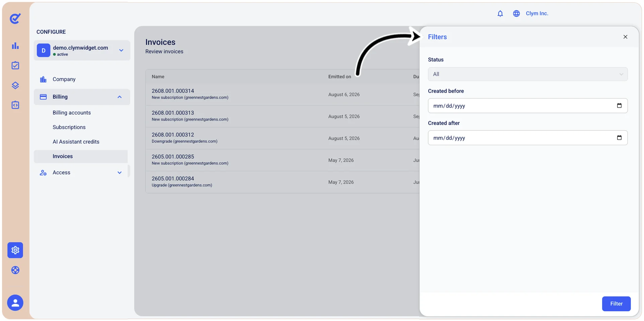The image size is (644, 321).
Task: Click the globe language icon
Action: click(x=516, y=13)
